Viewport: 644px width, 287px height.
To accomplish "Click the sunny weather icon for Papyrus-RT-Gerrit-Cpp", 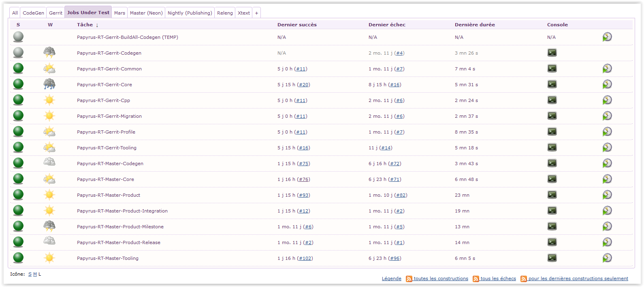I will 49,100.
